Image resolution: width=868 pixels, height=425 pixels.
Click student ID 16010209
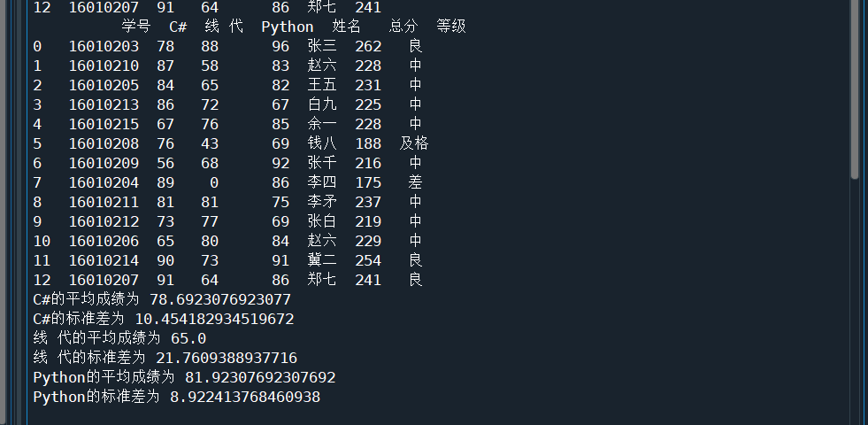[104, 163]
